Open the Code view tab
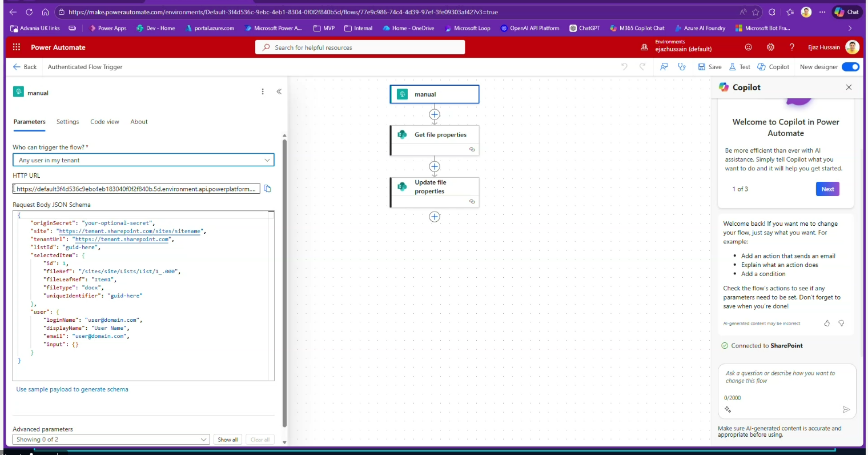 105,122
